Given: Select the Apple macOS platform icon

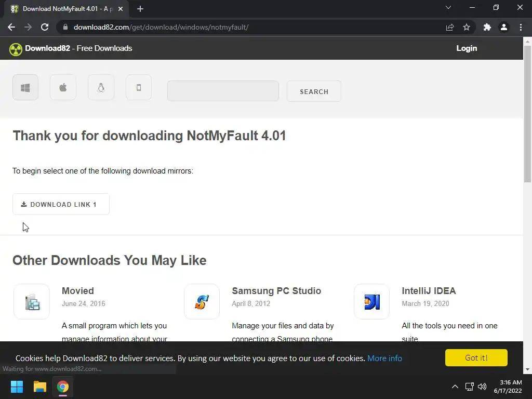Looking at the screenshot, I should click(x=63, y=87).
